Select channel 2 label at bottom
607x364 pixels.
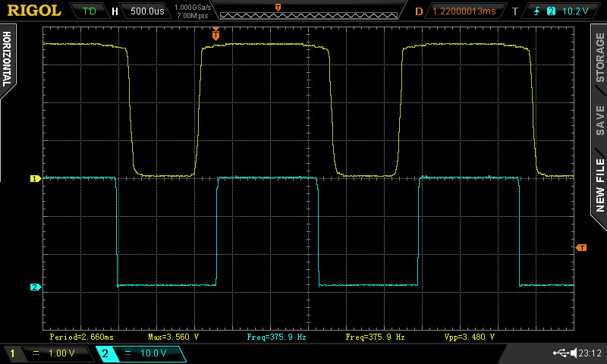[105, 353]
